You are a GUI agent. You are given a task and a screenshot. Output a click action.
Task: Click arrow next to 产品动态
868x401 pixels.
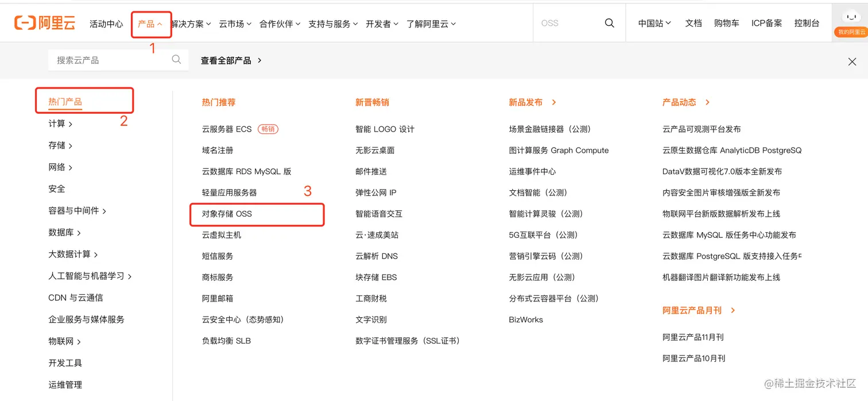point(707,102)
